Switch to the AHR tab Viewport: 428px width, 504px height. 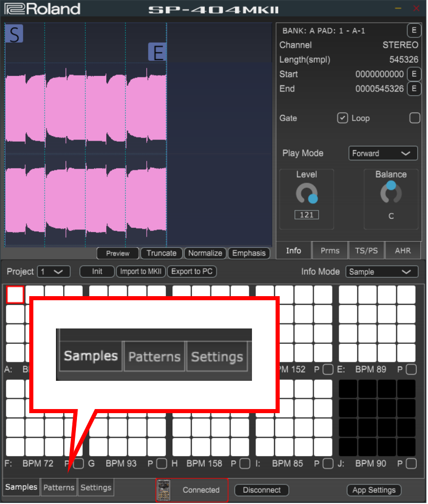(403, 251)
